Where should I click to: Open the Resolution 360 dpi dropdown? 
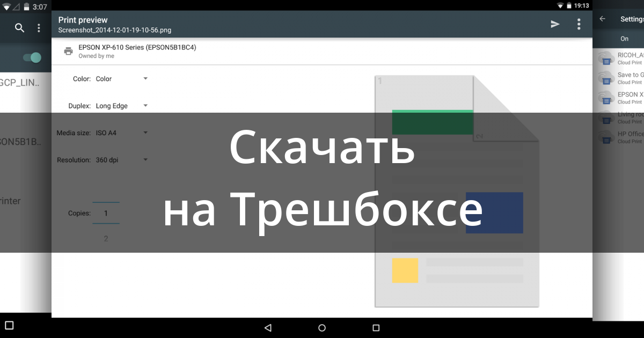(122, 159)
